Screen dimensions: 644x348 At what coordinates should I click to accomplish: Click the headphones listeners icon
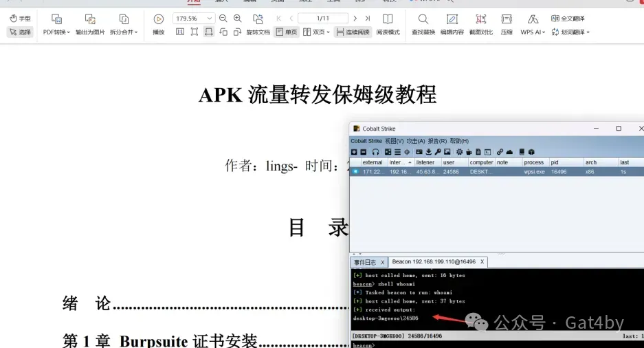tap(375, 152)
